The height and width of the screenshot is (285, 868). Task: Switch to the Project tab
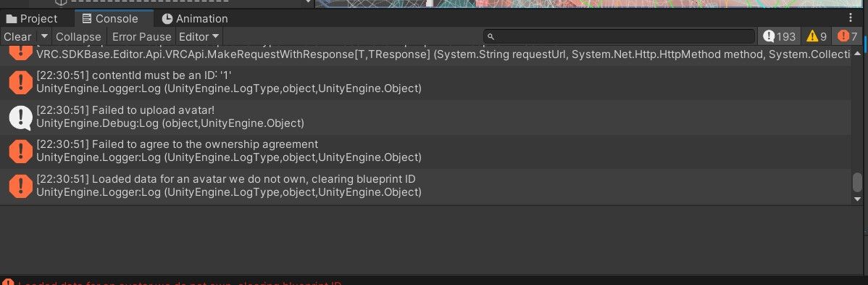tap(32, 18)
